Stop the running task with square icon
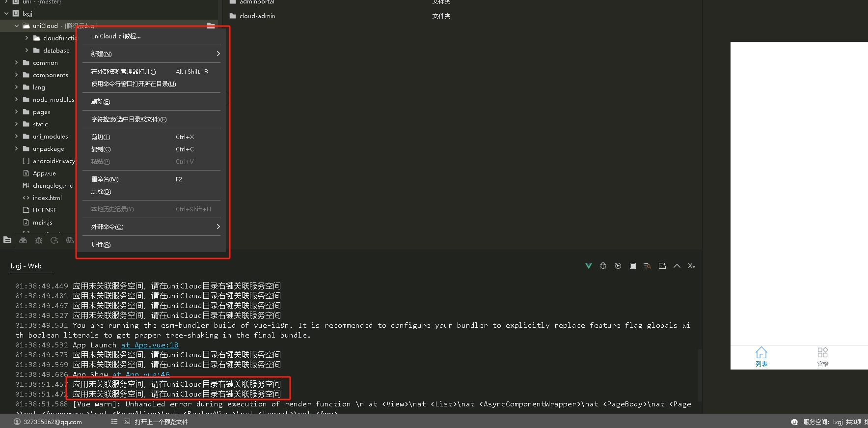Image resolution: width=868 pixels, height=428 pixels. [x=633, y=266]
